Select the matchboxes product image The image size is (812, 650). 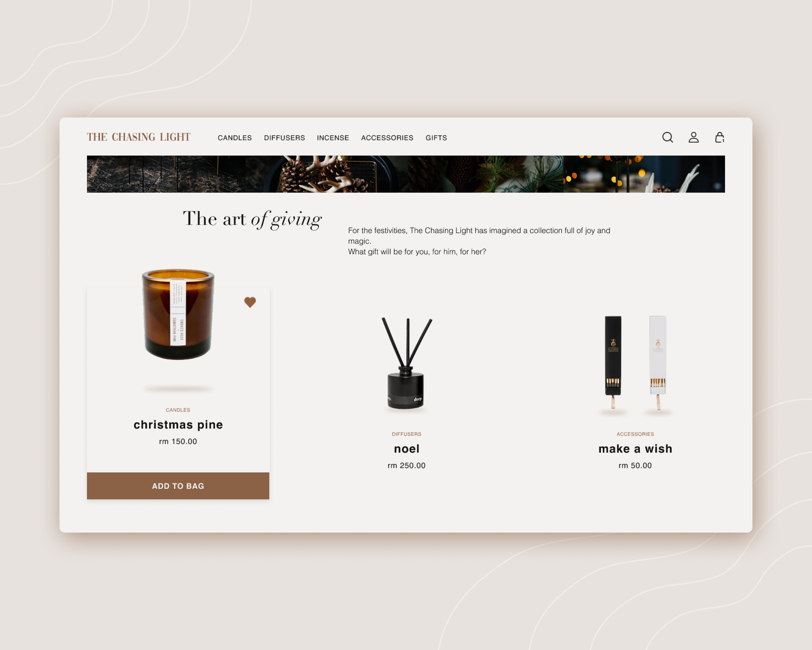(x=635, y=363)
